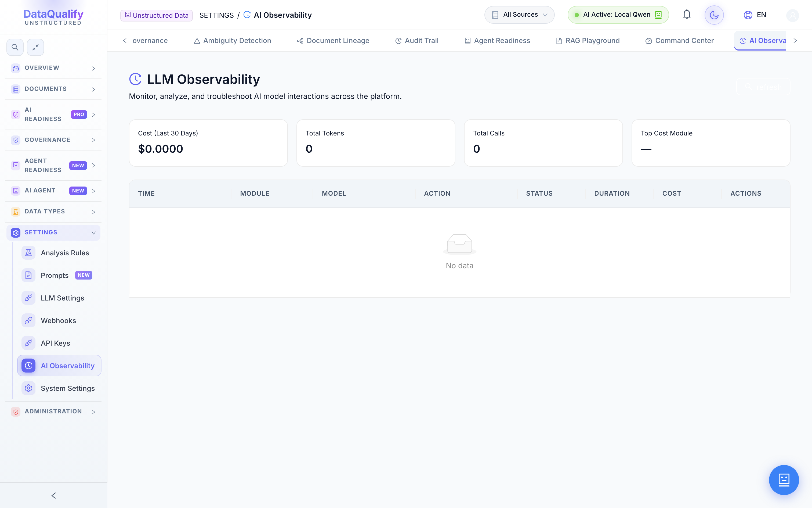Image resolution: width=812 pixels, height=508 pixels.
Task: Click the Webhooks link icon
Action: (x=28, y=320)
